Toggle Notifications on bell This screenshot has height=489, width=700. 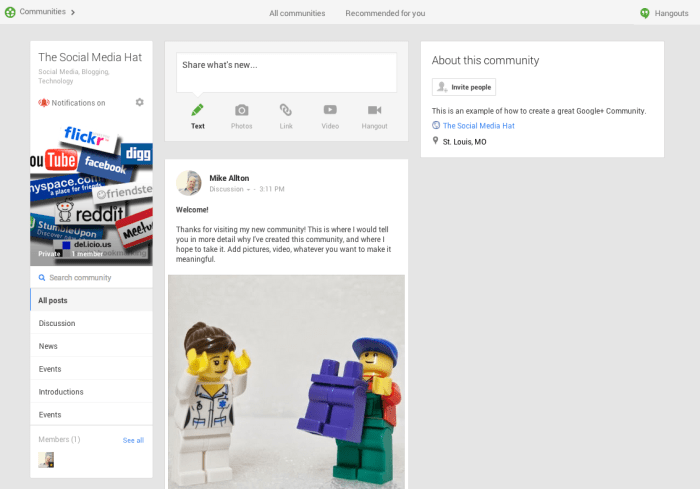tap(44, 103)
